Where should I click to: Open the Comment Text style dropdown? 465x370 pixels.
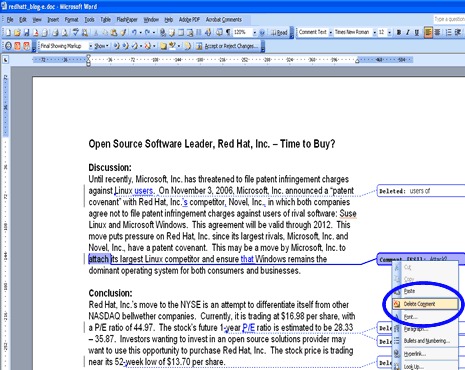point(331,32)
